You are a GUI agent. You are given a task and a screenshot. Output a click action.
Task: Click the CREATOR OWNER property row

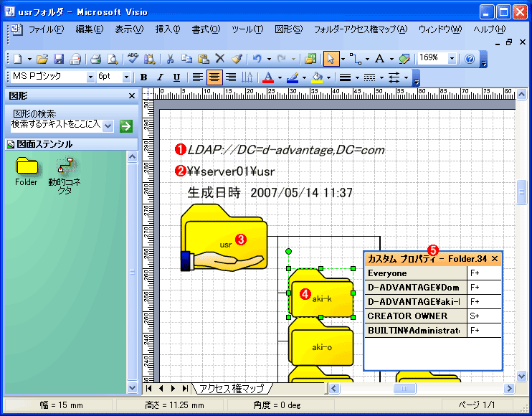433,316
